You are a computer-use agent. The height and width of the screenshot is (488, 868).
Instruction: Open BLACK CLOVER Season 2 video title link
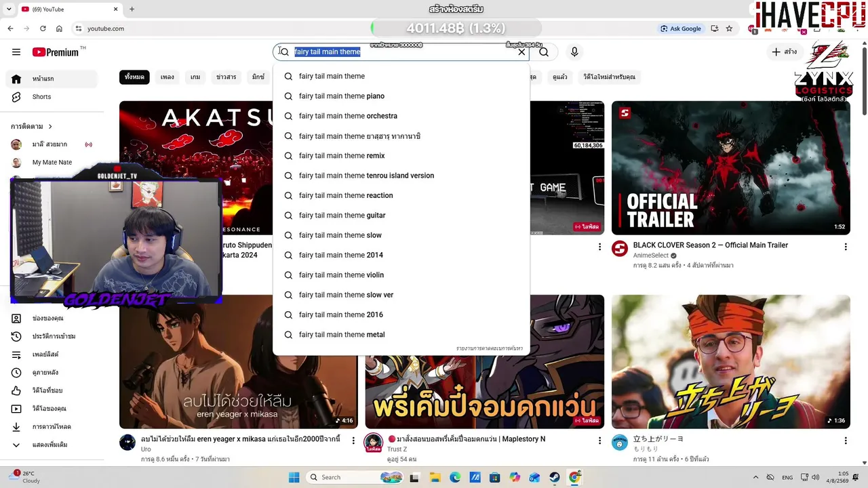coord(711,245)
